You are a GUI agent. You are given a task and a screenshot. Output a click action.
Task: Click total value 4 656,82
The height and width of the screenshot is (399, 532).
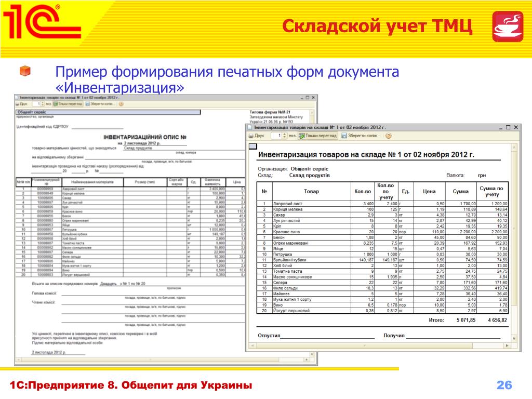coord(497,320)
